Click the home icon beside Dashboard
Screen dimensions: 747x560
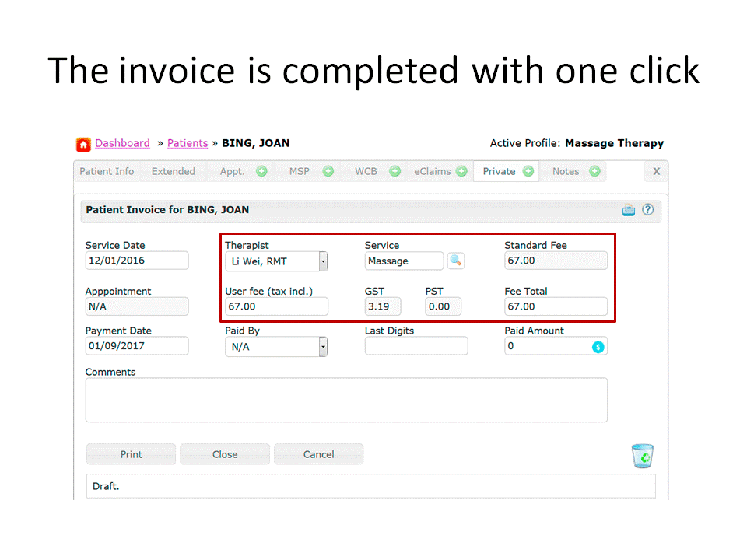click(x=83, y=144)
